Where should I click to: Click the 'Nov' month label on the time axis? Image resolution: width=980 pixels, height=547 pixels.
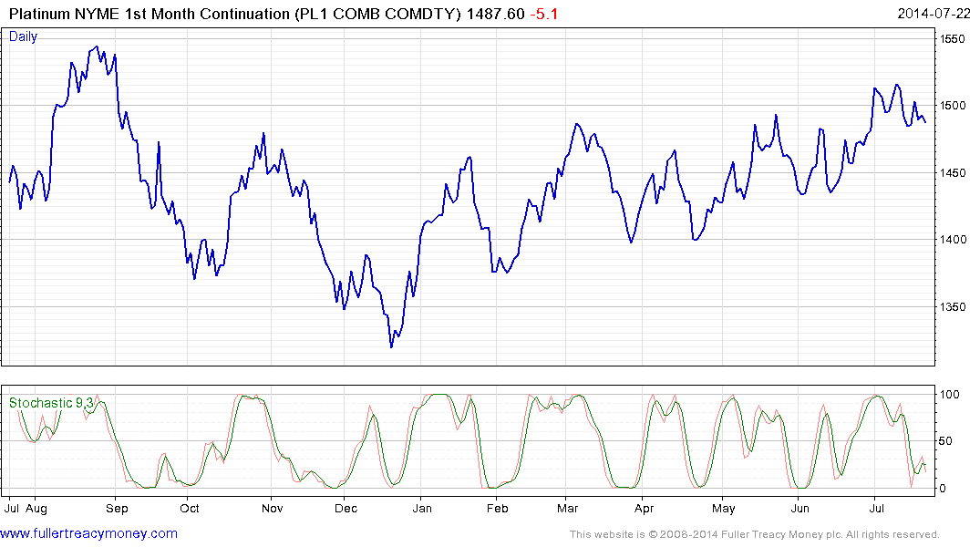click(273, 509)
